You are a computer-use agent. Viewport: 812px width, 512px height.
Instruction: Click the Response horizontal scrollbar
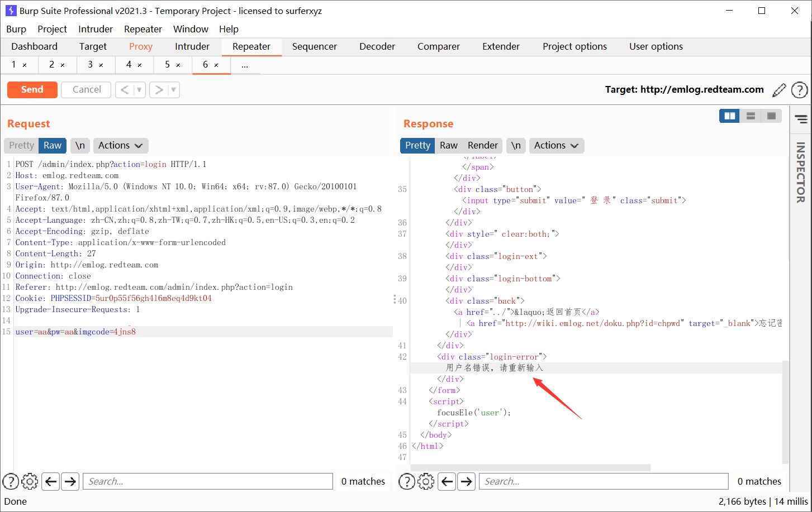coord(531,467)
